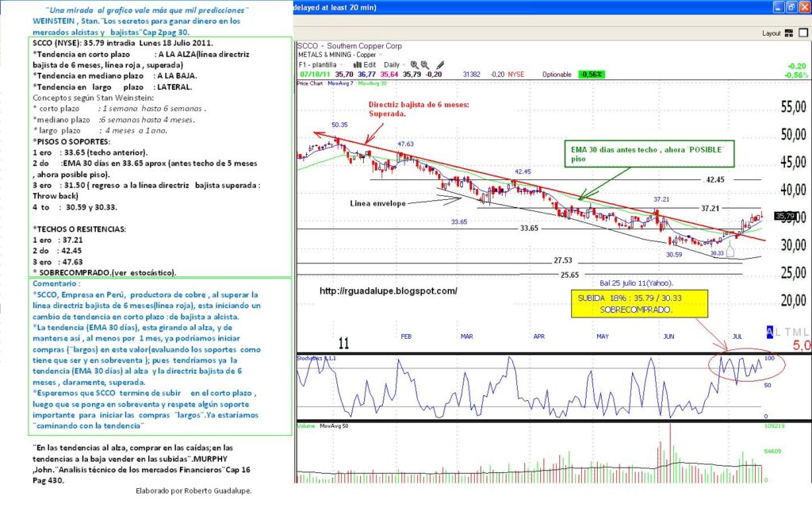Click the open price 35,70
Image resolution: width=812 pixels, height=508 pixels.
[344, 74]
